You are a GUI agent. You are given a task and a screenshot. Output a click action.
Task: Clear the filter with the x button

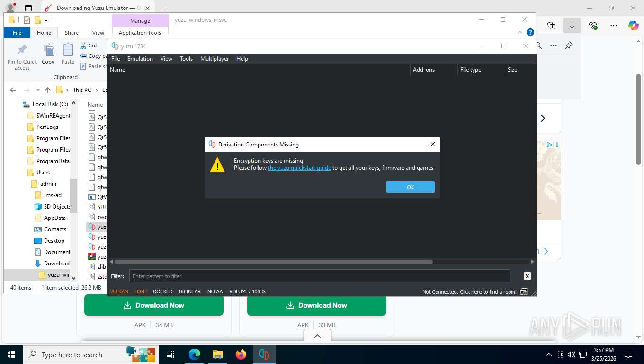[527, 276]
